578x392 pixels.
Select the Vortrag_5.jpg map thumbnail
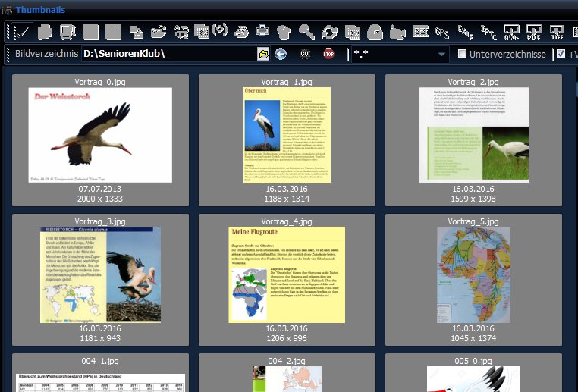tap(473, 274)
